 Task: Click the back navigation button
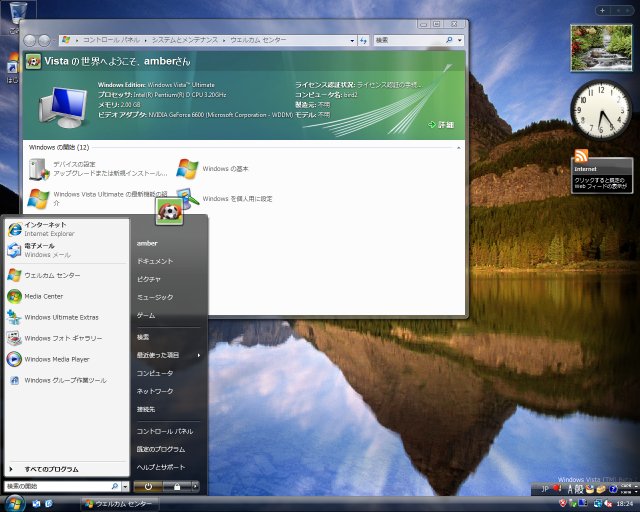click(30, 40)
